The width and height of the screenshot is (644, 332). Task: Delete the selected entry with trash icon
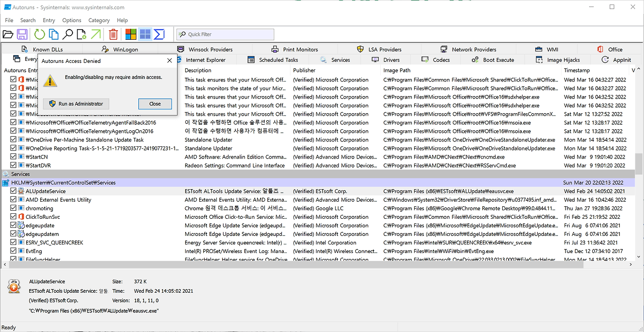(x=113, y=34)
